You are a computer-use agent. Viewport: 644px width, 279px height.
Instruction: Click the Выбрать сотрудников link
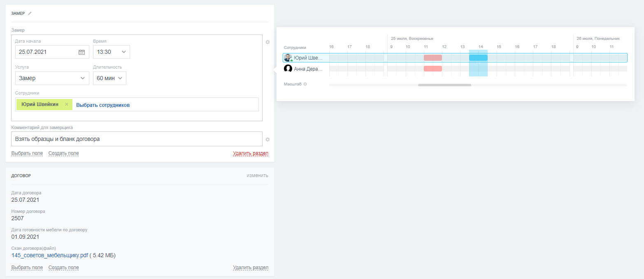[103, 105]
